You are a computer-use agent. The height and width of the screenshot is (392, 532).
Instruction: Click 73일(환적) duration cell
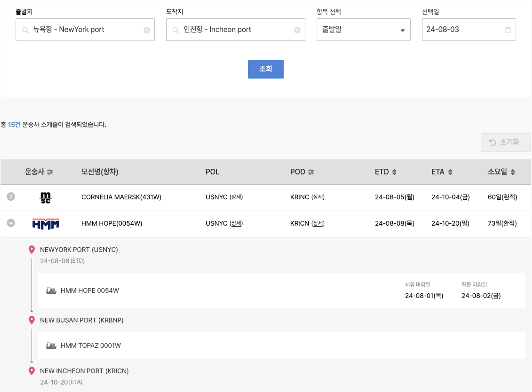click(x=502, y=224)
